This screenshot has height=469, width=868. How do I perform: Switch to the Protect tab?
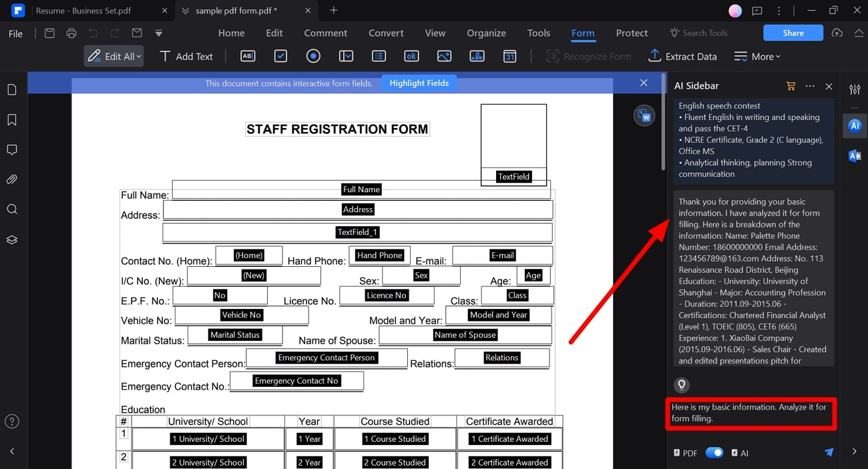pos(632,33)
